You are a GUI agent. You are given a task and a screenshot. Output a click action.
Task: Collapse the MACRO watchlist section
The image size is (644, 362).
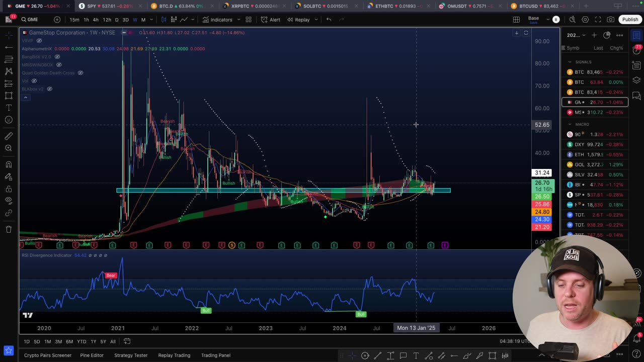coord(570,124)
